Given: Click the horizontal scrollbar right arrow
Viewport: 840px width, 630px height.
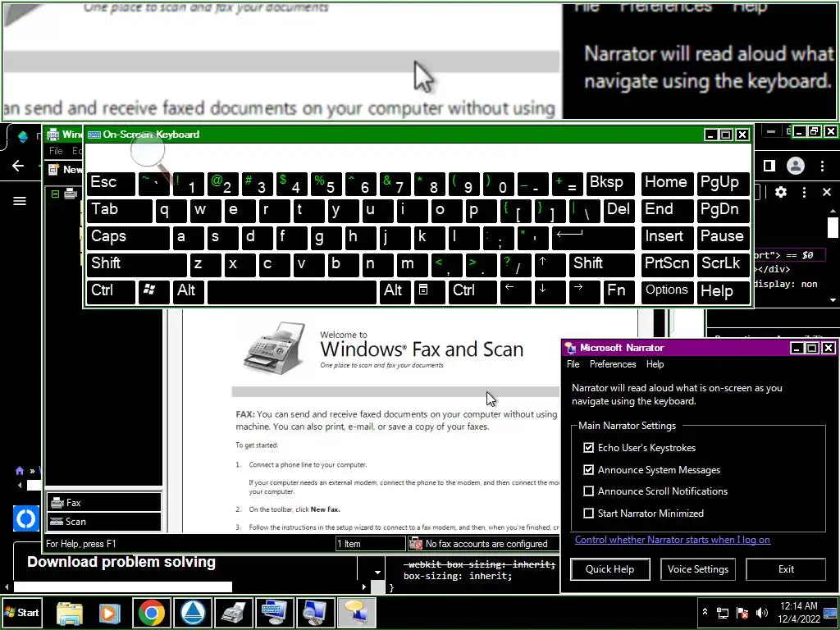Looking at the screenshot, I should pos(364,587).
